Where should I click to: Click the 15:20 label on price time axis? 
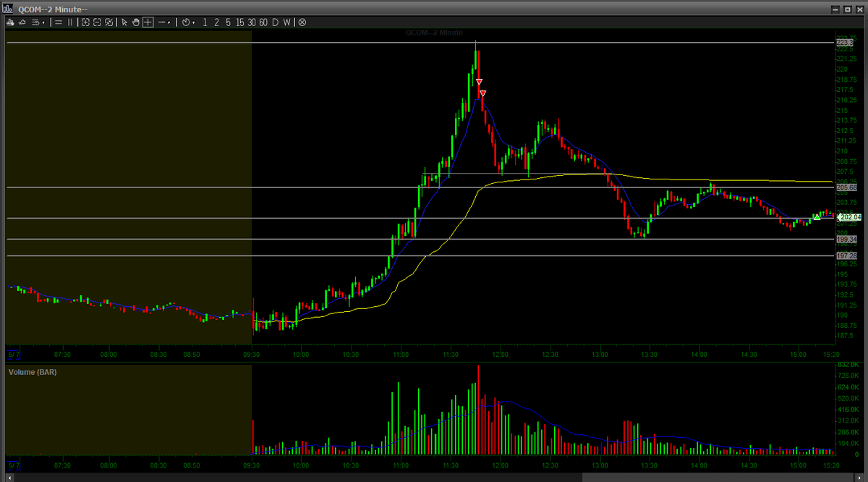point(831,355)
